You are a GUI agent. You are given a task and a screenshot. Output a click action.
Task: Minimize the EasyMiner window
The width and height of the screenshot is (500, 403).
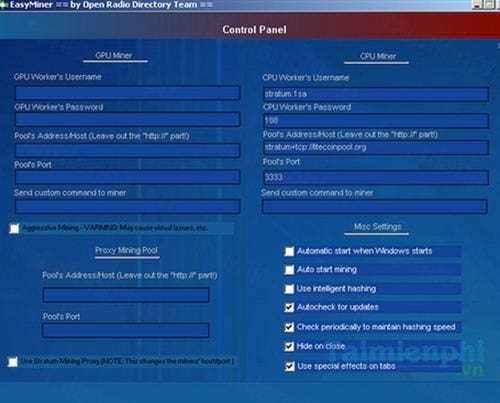pyautogui.click(x=477, y=5)
